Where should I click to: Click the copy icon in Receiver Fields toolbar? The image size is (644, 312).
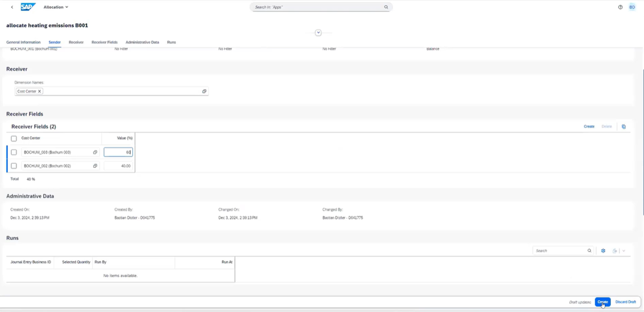tap(624, 127)
